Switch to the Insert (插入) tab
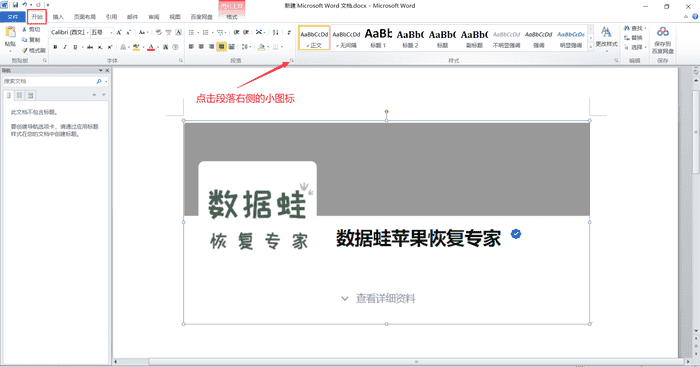 click(58, 17)
